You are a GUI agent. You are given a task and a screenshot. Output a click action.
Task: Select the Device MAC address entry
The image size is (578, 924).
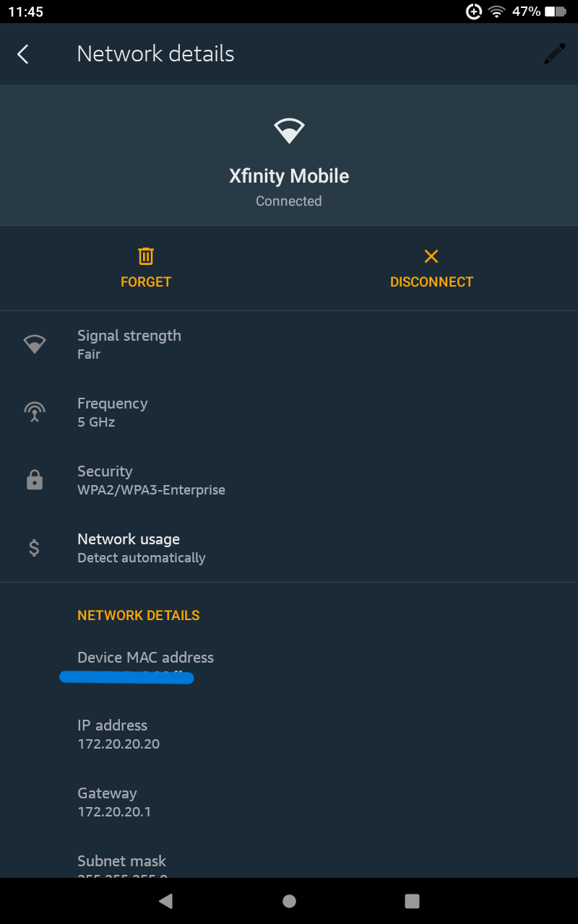click(x=289, y=668)
